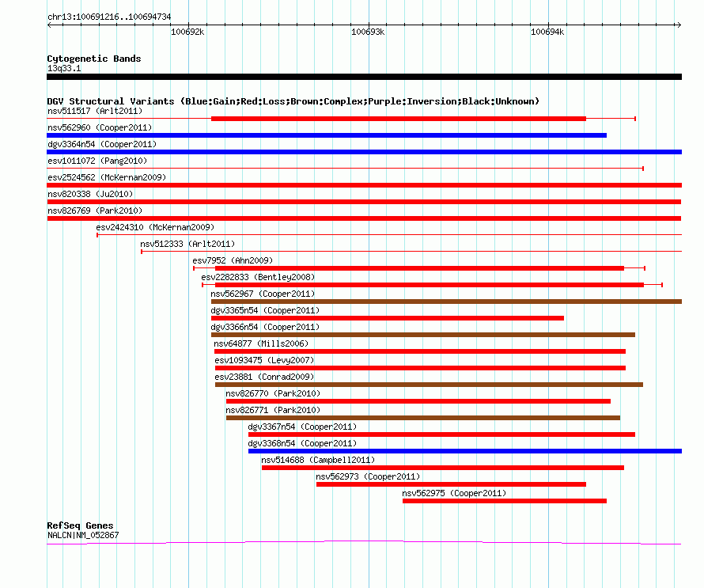Viewport: 704px width, 588px height.
Task: Open dgv3367n54 (Cooper2011) variant label
Action: (x=303, y=427)
